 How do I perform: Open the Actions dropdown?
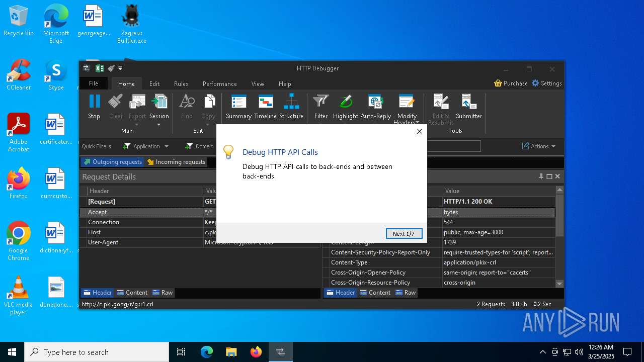pos(539,146)
